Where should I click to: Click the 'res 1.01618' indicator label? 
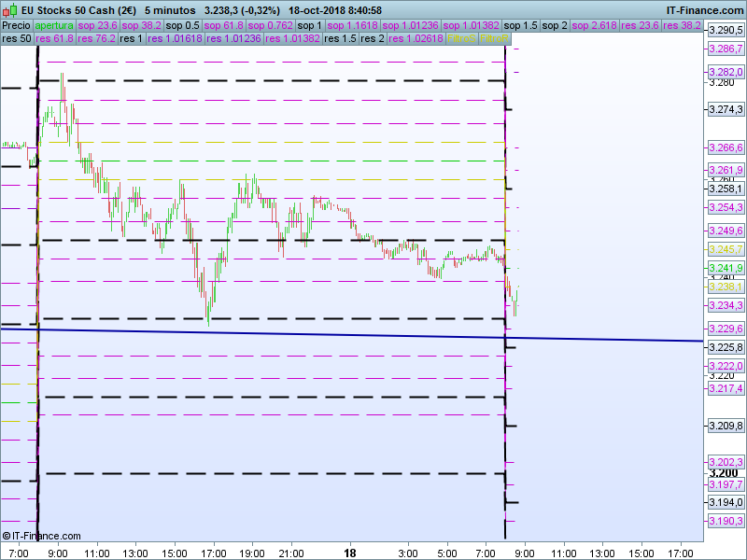176,38
